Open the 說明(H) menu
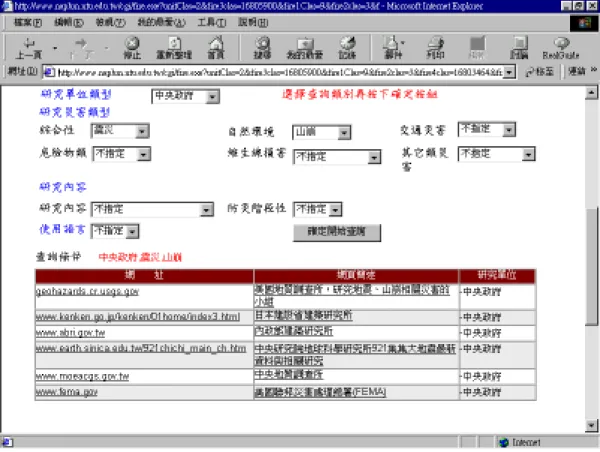 tap(253, 23)
